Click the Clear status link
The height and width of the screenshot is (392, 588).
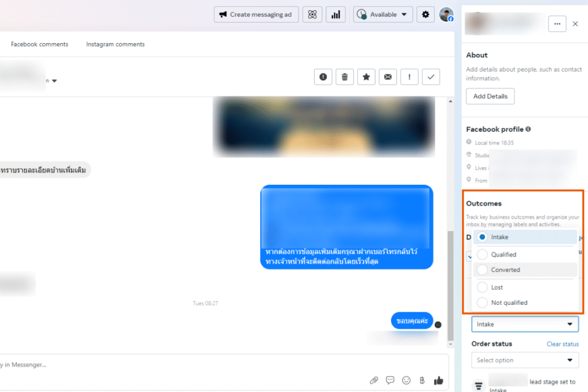[x=562, y=344]
